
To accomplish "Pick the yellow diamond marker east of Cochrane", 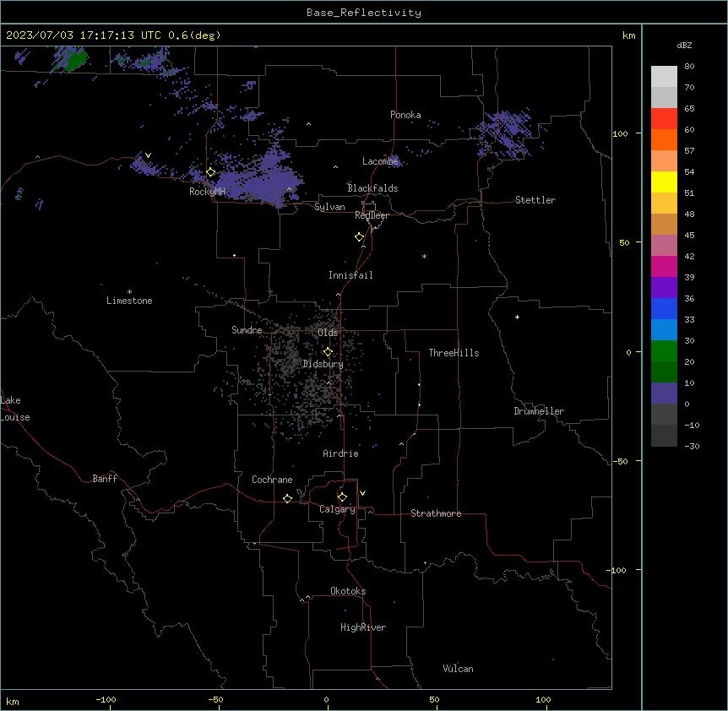I will click(287, 498).
